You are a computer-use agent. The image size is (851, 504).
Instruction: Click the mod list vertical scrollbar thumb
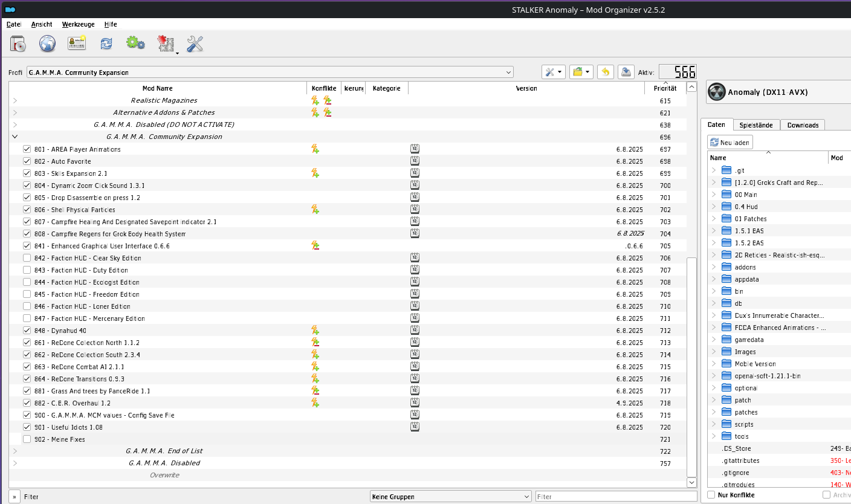pyautogui.click(x=692, y=366)
